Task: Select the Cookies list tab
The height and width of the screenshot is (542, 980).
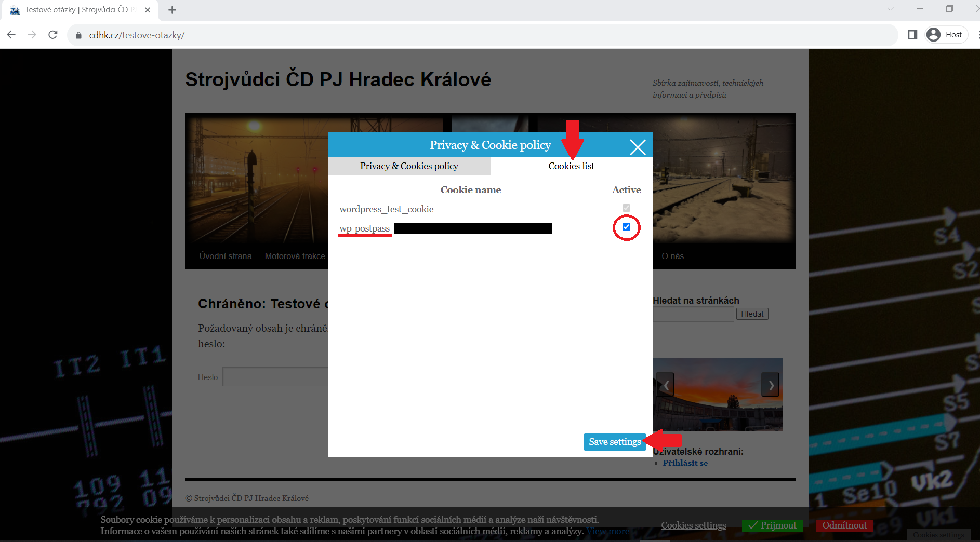Action: coord(571,166)
